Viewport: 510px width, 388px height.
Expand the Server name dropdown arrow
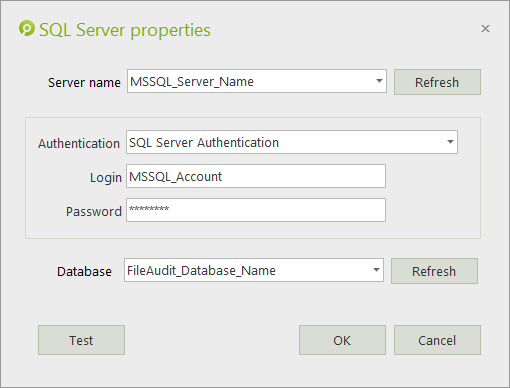click(379, 81)
